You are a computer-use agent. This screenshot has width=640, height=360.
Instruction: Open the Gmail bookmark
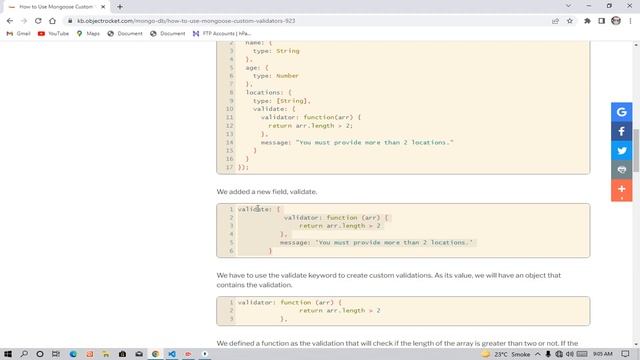[18, 33]
